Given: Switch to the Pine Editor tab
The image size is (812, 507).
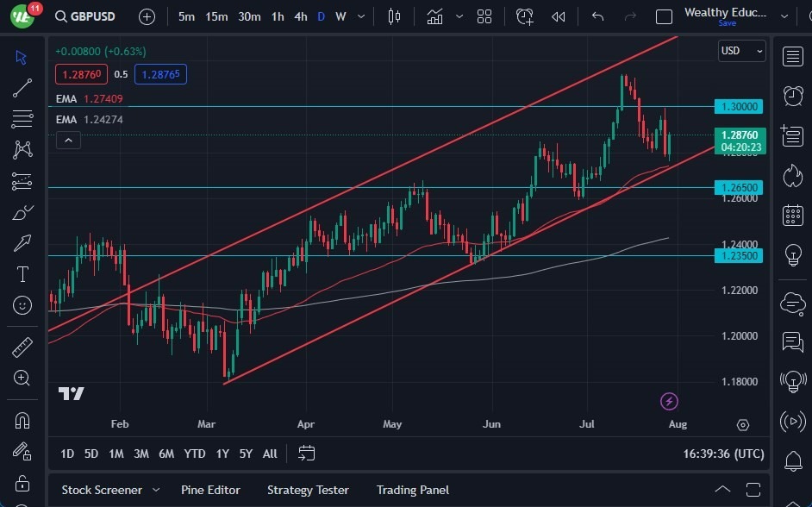Looking at the screenshot, I should 210,490.
